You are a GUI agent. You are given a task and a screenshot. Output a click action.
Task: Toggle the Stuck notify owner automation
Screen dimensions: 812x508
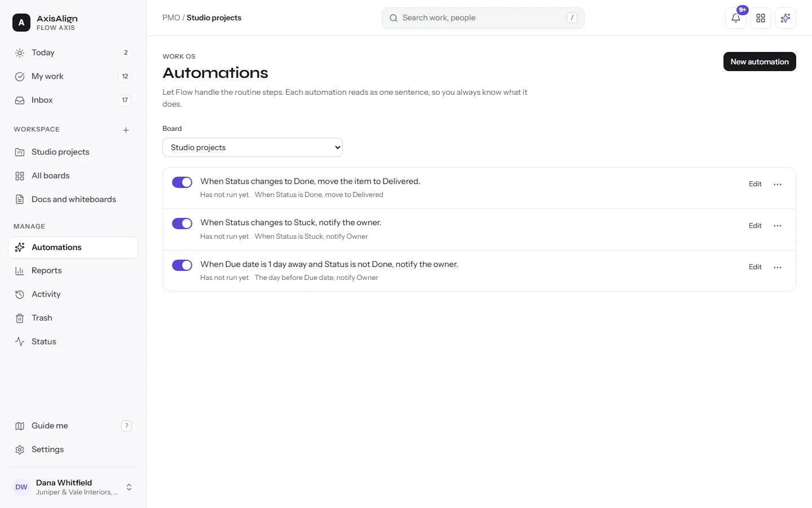tap(182, 224)
